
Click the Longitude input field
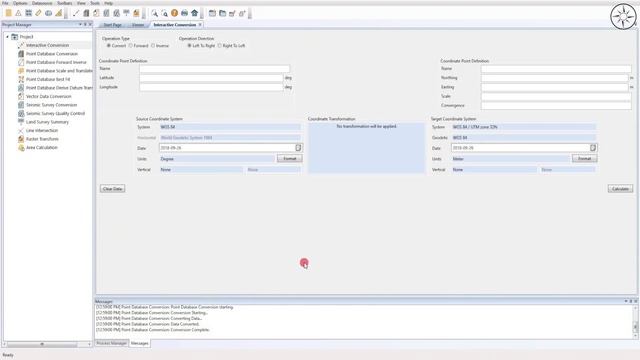[x=211, y=87]
